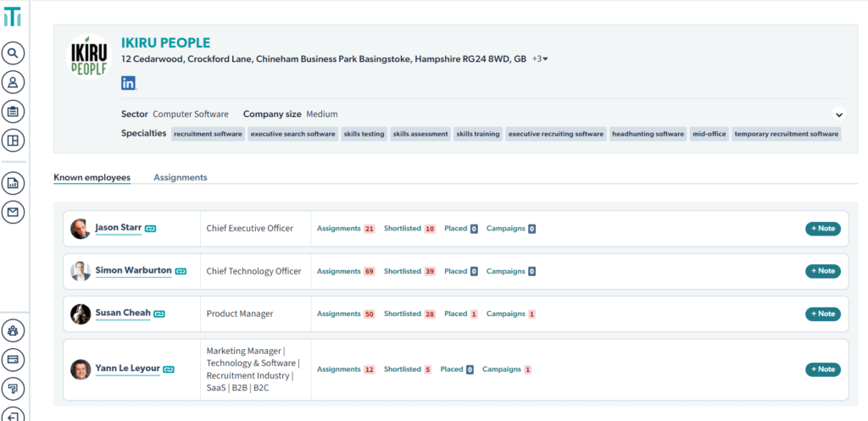Click the recruitment software specialty tag
Screen dimensions: 868x421
pyautogui.click(x=209, y=134)
